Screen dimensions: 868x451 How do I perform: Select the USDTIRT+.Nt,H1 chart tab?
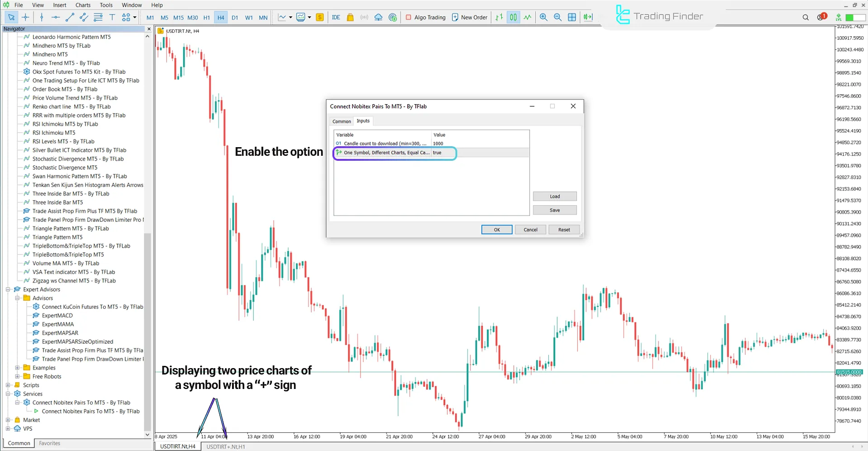pos(226,446)
